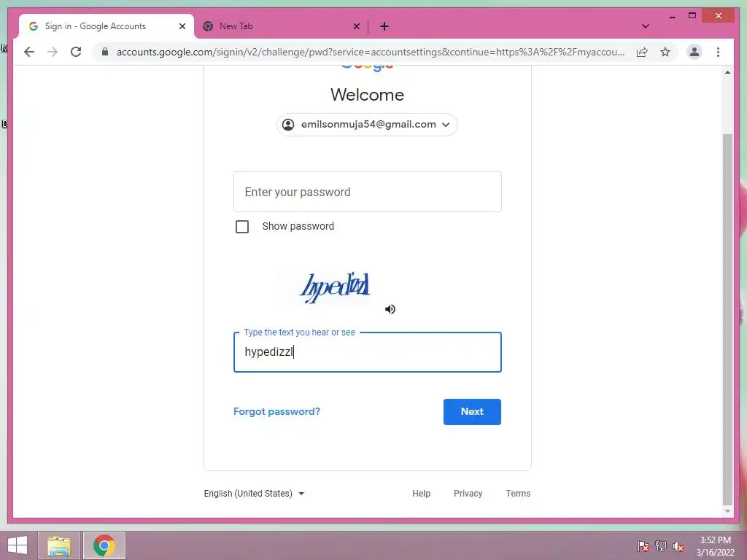This screenshot has width=747, height=560.
Task: Click the share page icon in address bar
Action: coord(642,52)
